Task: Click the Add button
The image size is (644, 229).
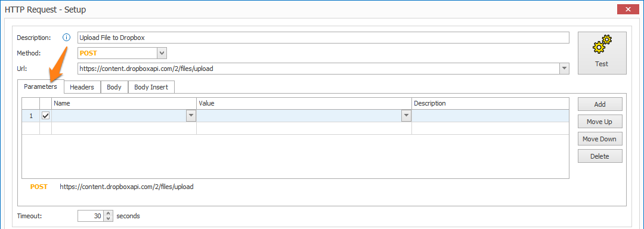Action: coord(600,104)
